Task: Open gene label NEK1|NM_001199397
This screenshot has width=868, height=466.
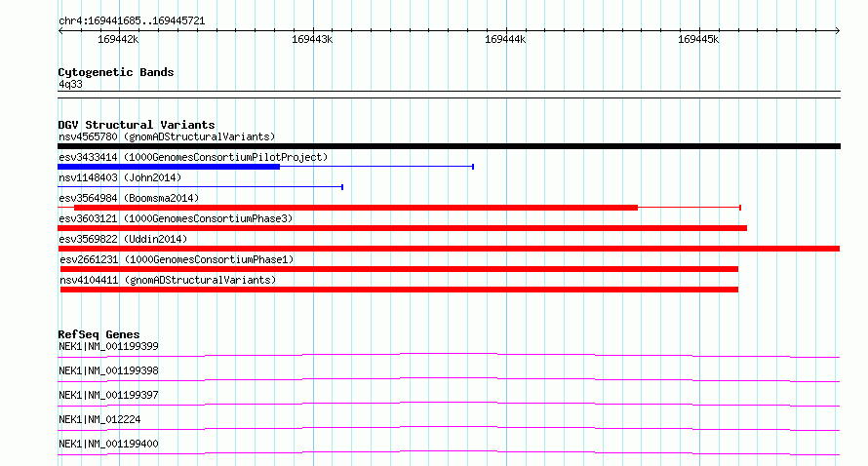Action: (x=108, y=395)
